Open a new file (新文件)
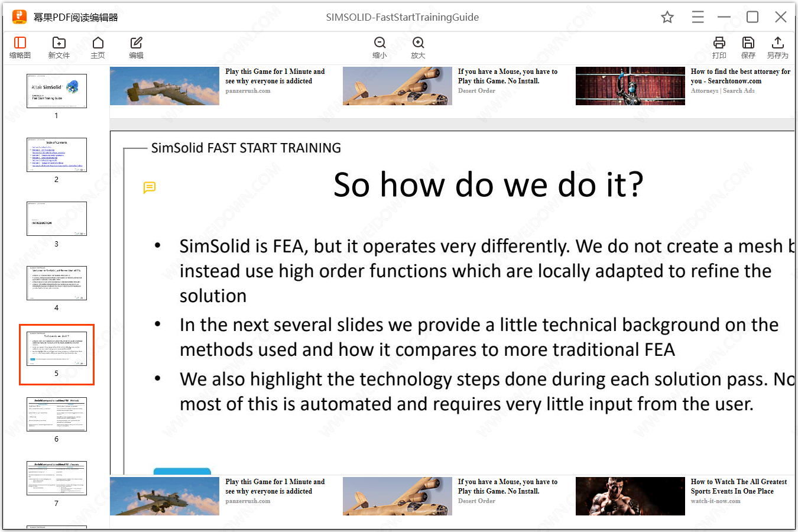 59,48
